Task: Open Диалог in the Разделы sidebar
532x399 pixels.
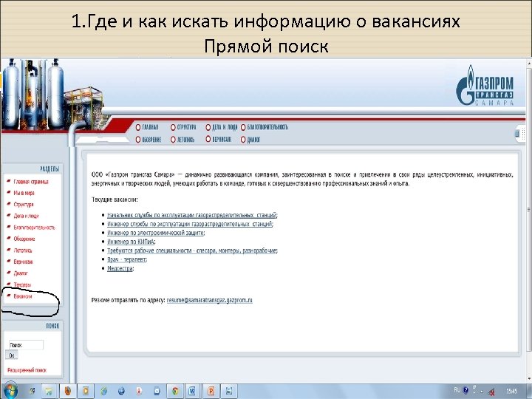Action: [21, 273]
